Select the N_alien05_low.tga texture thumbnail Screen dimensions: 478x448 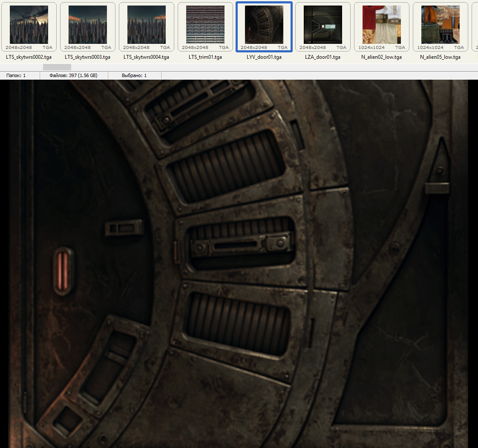point(441,24)
